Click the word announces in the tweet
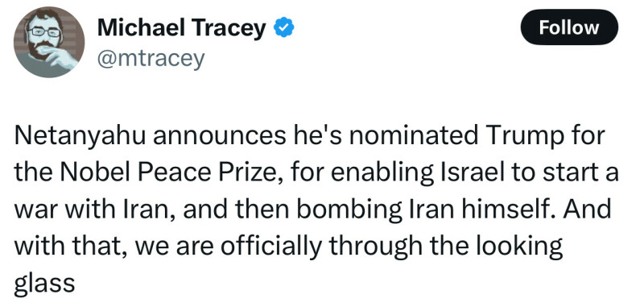 tap(220, 136)
